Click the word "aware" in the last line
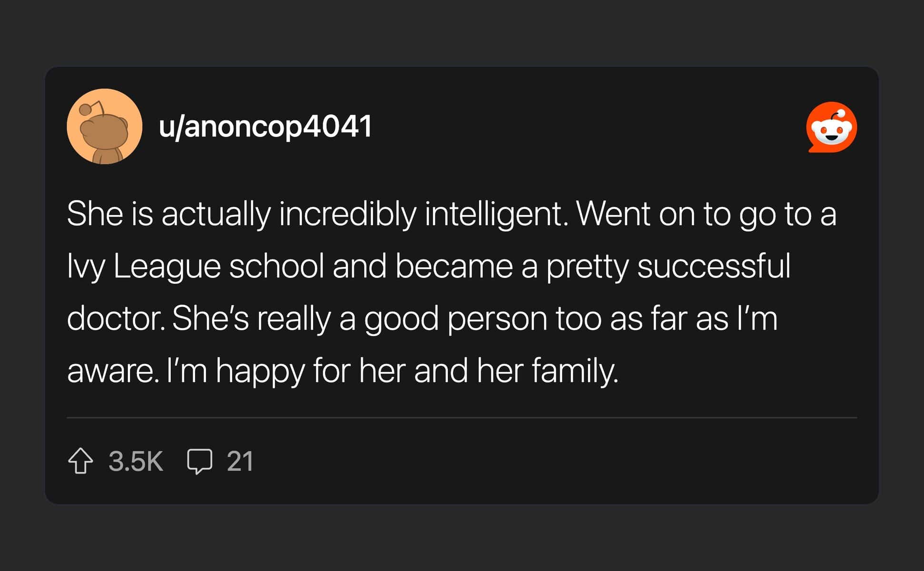This screenshot has height=571, width=924. click(111, 371)
